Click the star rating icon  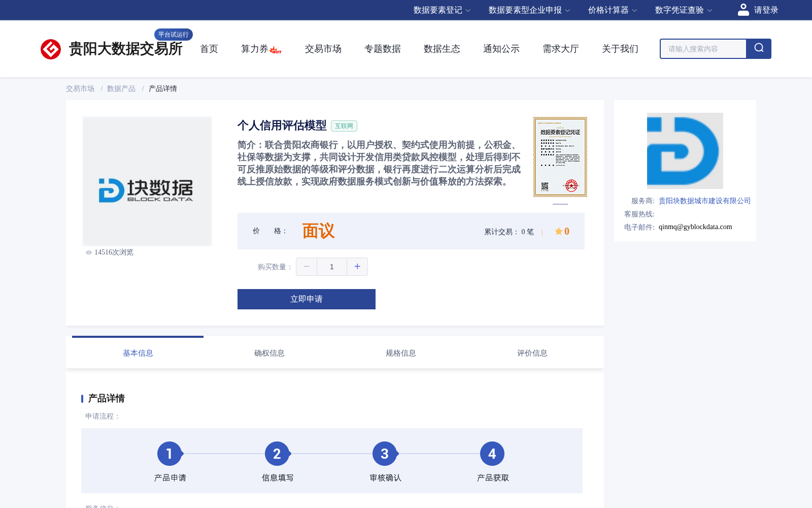[559, 232]
